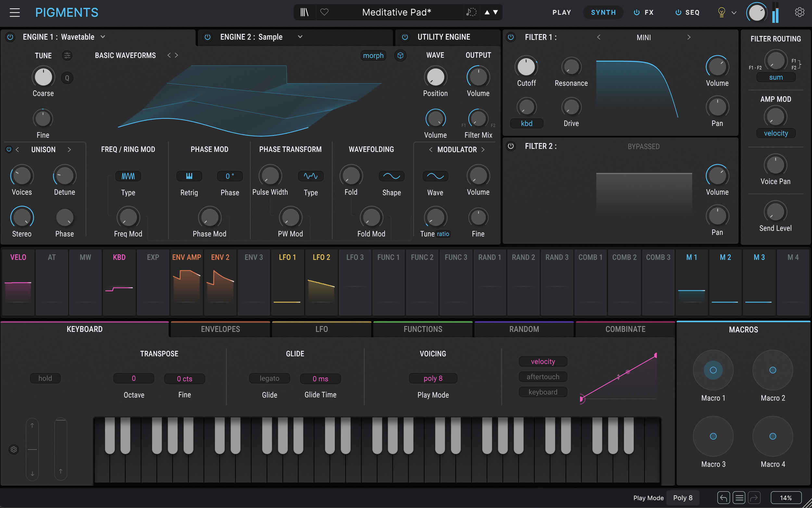This screenshot has width=812, height=508.
Task: Open the preset library browser icon
Action: 304,12
